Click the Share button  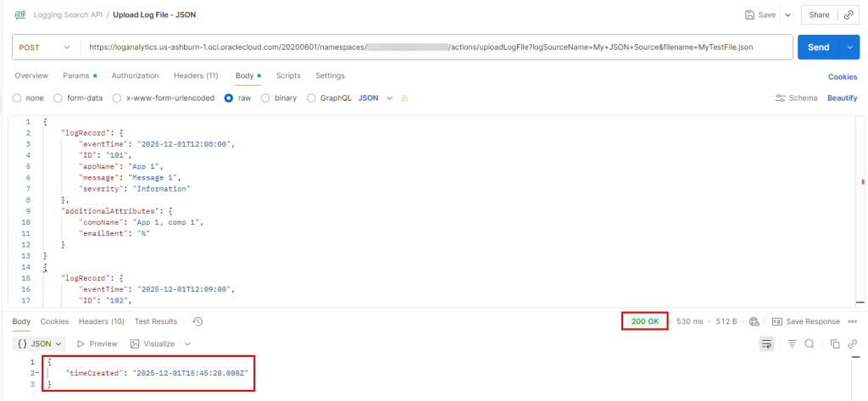[819, 15]
